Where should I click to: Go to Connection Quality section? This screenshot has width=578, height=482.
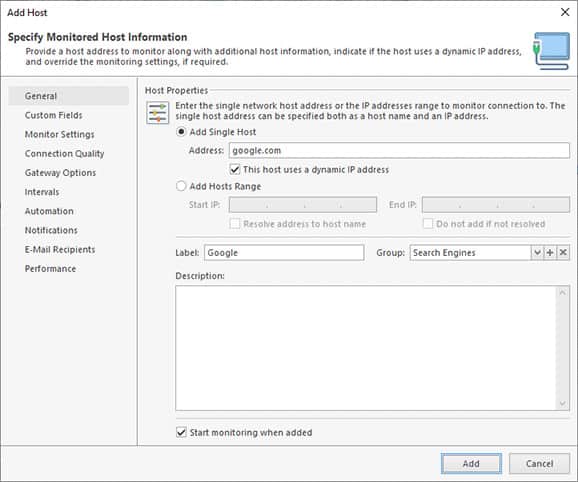click(64, 154)
